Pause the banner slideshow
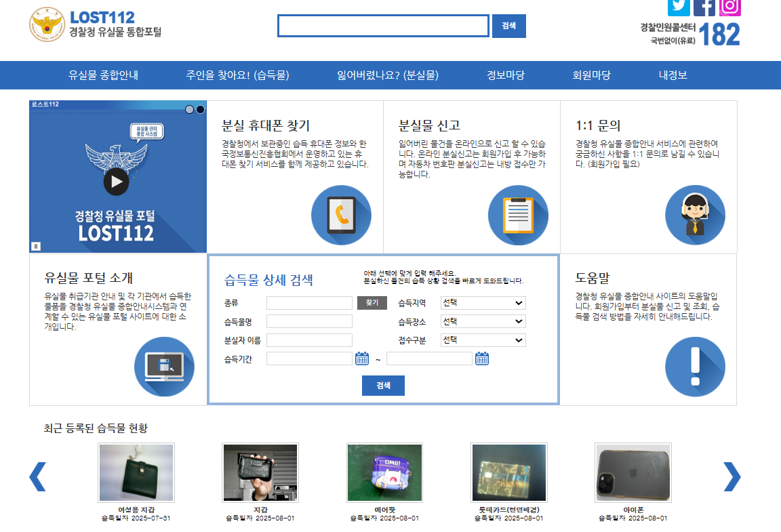 pyautogui.click(x=36, y=246)
